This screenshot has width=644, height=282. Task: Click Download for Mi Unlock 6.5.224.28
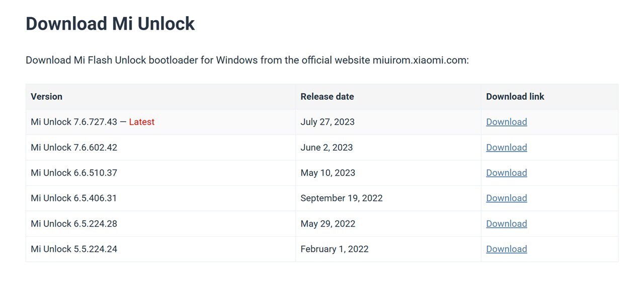(x=506, y=224)
